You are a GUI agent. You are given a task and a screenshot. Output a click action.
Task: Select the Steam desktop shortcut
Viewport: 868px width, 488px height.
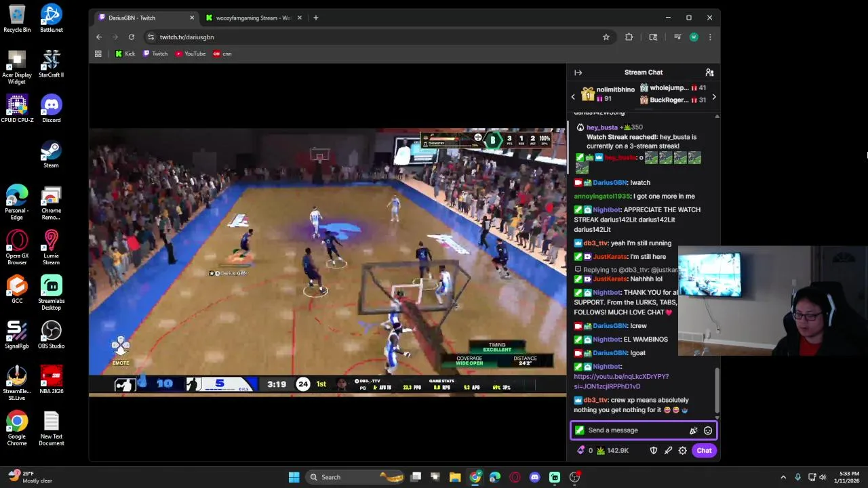pos(52,155)
